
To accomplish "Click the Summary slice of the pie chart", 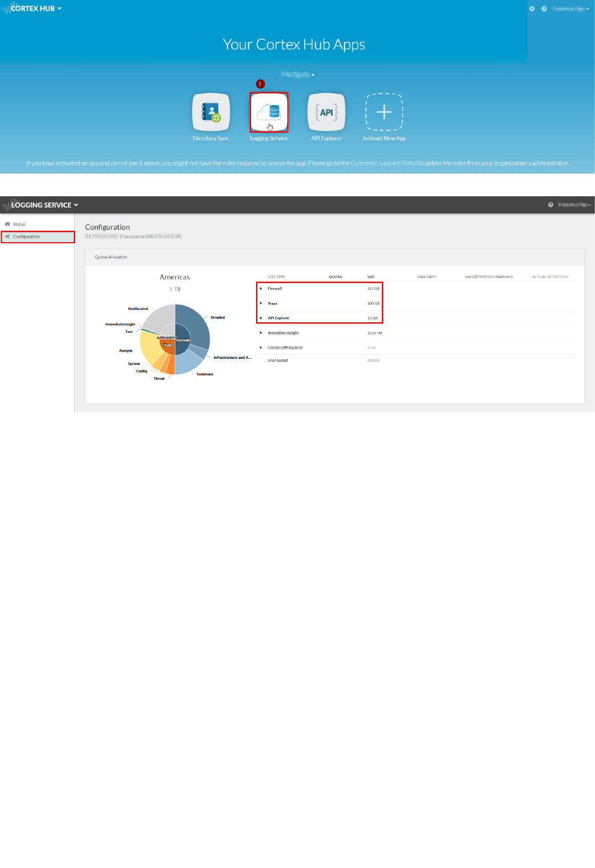I will point(188,362).
